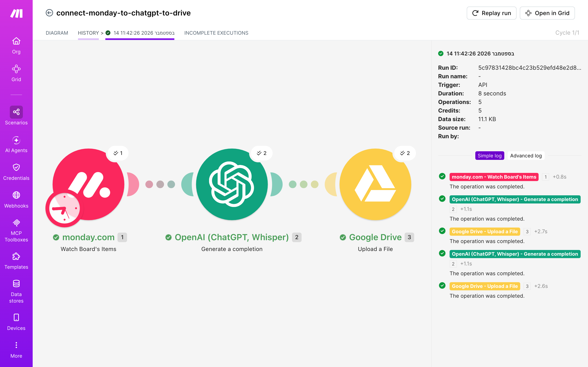
Task: Switch to the DIAGRAM tab
Action: pyautogui.click(x=57, y=33)
